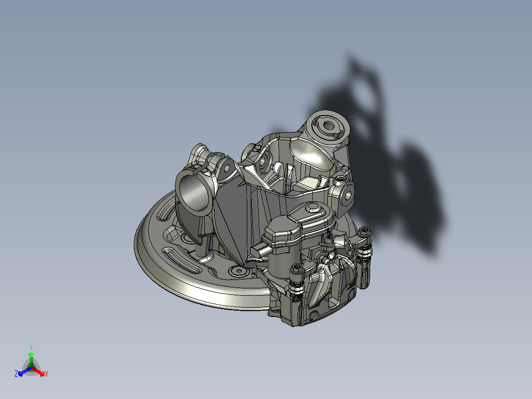Click the blue Z axis of the orientation triad
The width and height of the screenshot is (532, 399).
coord(25,371)
